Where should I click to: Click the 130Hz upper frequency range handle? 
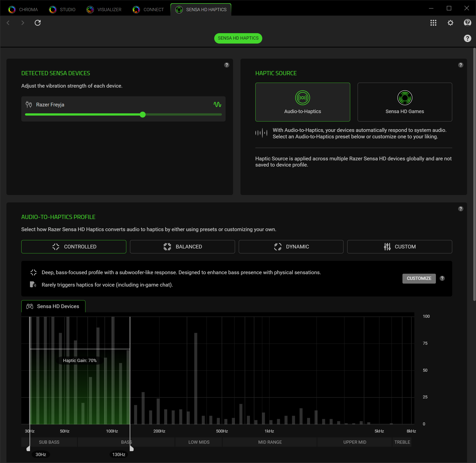point(132,449)
